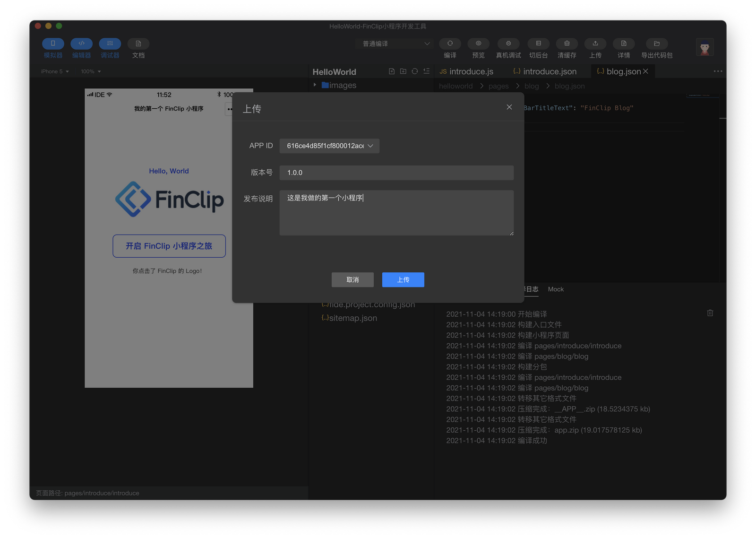Select fide.project.config.json in file tree

pos(368,304)
